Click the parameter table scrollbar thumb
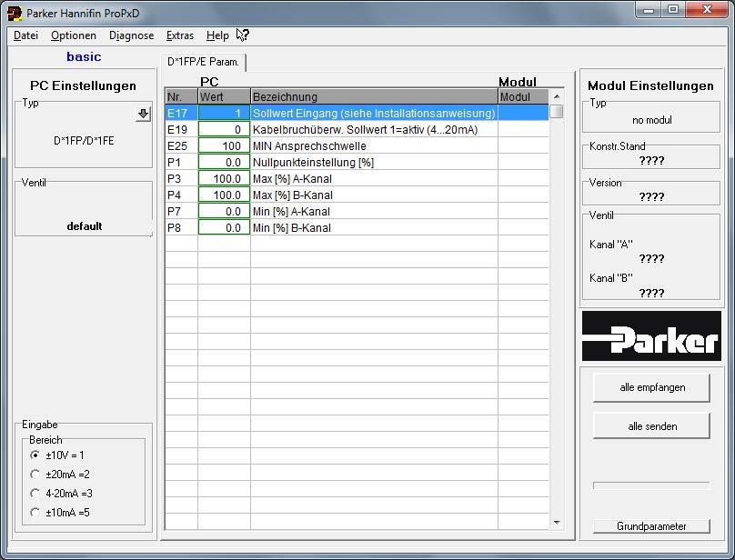Screen dimensions: 735x560 click(557, 112)
